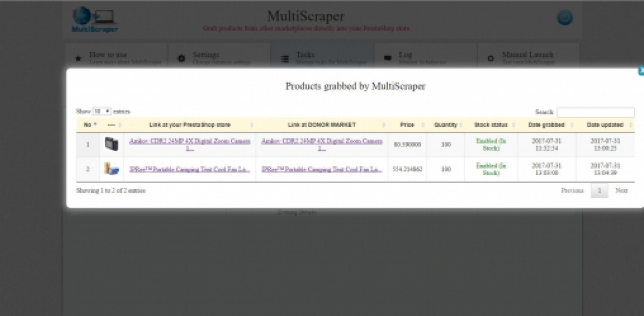The image size is (644, 316).
Task: Select the gear icon next to Settings
Action: click(x=181, y=57)
